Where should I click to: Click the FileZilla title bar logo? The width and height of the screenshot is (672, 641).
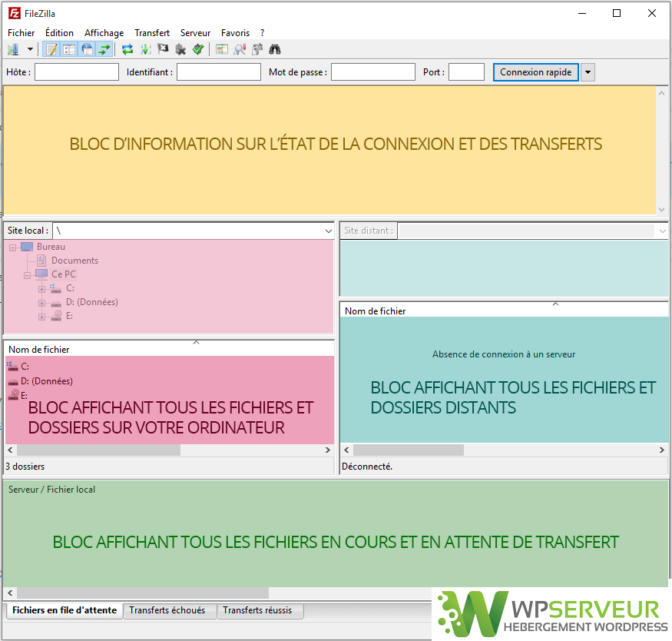pyautogui.click(x=14, y=13)
